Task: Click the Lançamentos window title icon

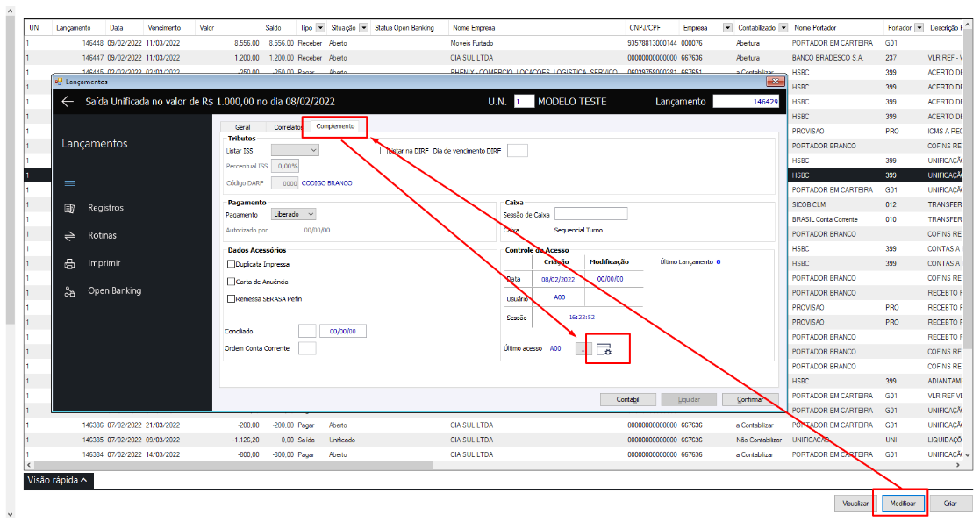Action: point(59,82)
